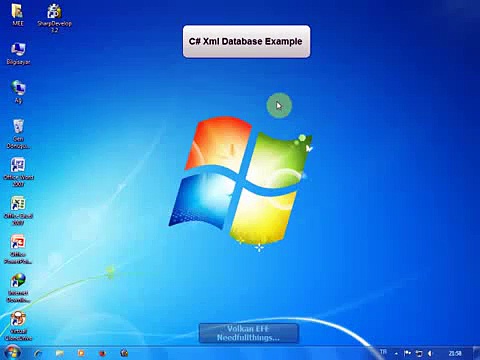Open the Recycle Bin desktop icon
Viewport: 480px width, 360px height.
[x=18, y=134]
